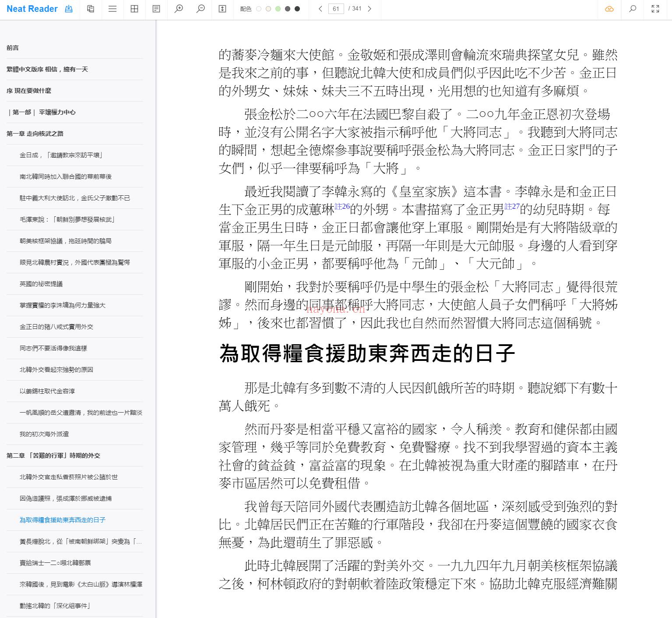Viewport: 672px width, 618px height.
Task: Go to the next page arrow
Action: click(369, 9)
